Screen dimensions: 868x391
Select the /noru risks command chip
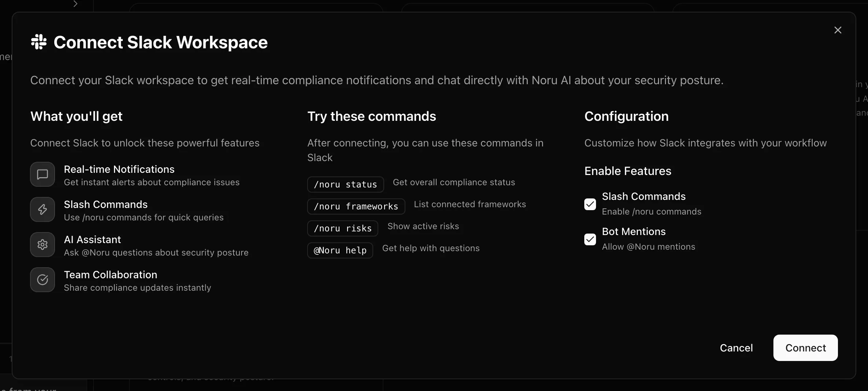click(x=343, y=228)
